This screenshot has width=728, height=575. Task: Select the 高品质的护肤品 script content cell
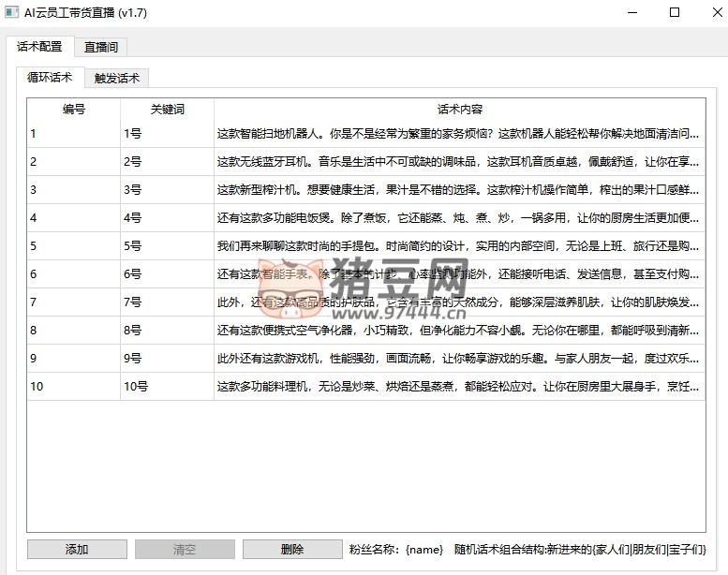[460, 302]
